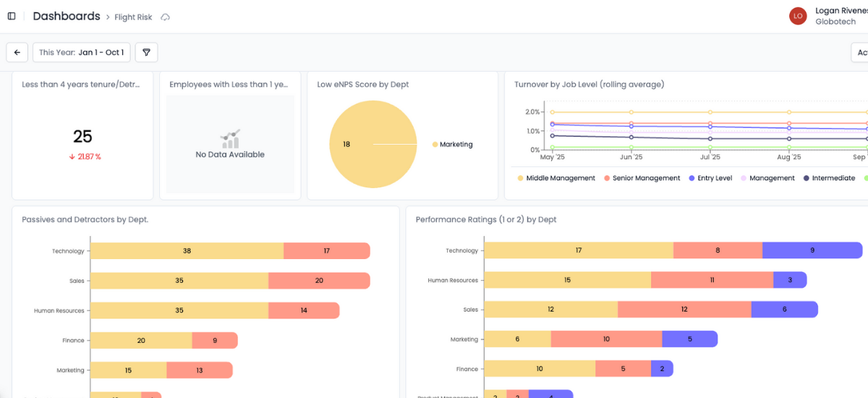868x398 pixels.
Task: Click Passives and Detractors by Dept. title
Action: (x=85, y=219)
